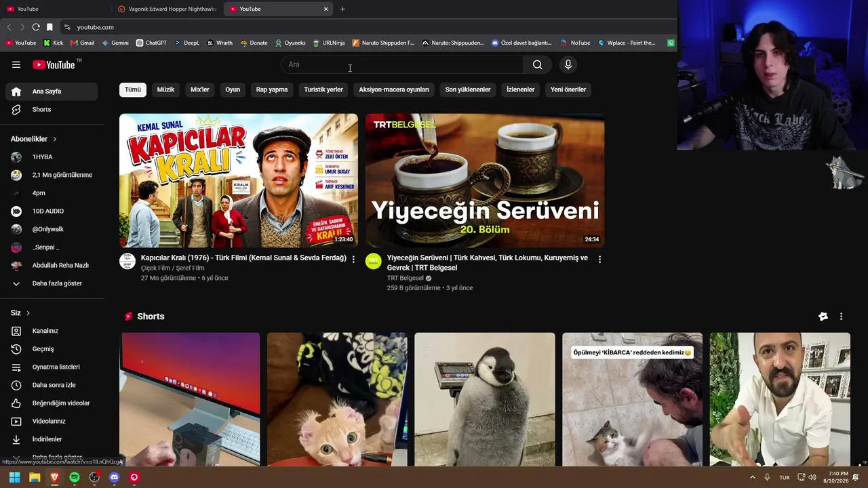Screen dimensions: 868x488
Task: Open the Windows Start menu
Action: (14, 477)
